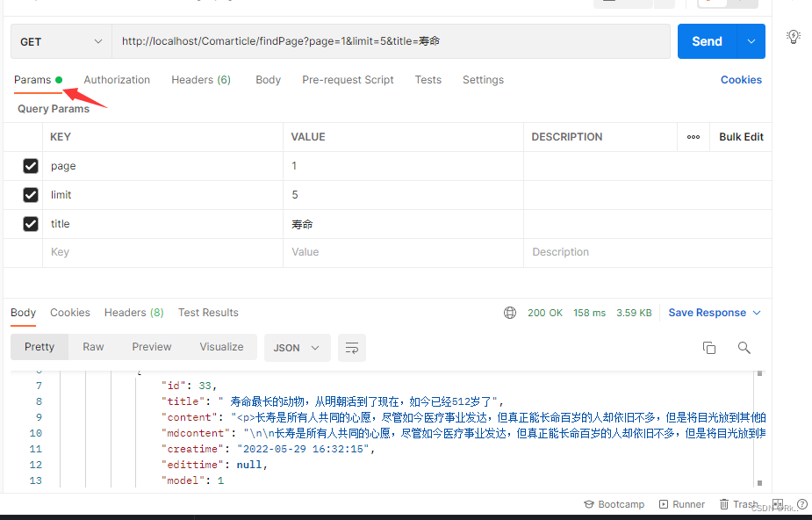Image resolution: width=812 pixels, height=520 pixels.
Task: Toggle word wrap icon in response toolbar
Action: 352,348
